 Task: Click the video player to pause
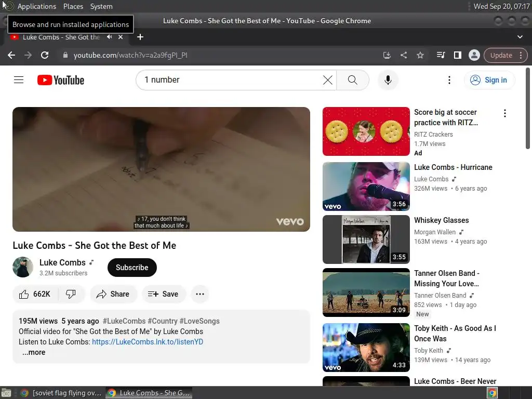161,169
